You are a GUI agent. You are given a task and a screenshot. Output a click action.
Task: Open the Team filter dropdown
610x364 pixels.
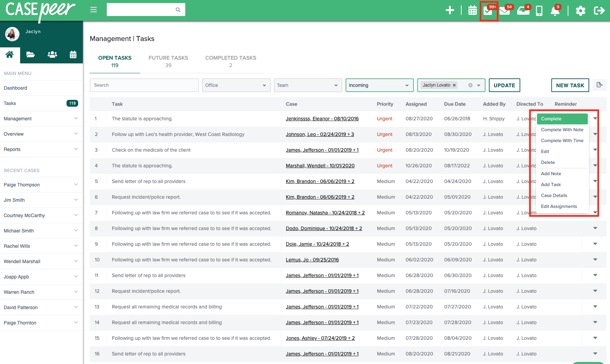click(x=307, y=85)
